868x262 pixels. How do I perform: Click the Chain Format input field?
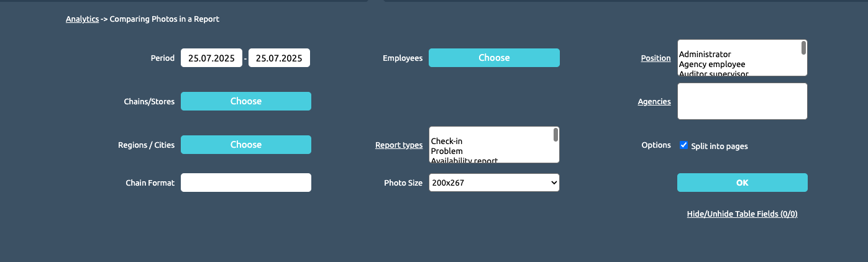click(x=246, y=183)
